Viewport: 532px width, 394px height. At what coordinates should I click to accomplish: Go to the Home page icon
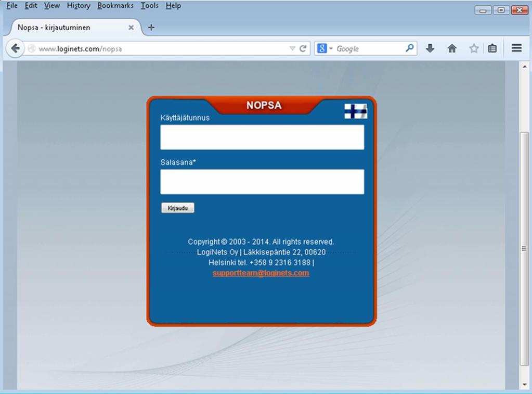click(x=452, y=48)
